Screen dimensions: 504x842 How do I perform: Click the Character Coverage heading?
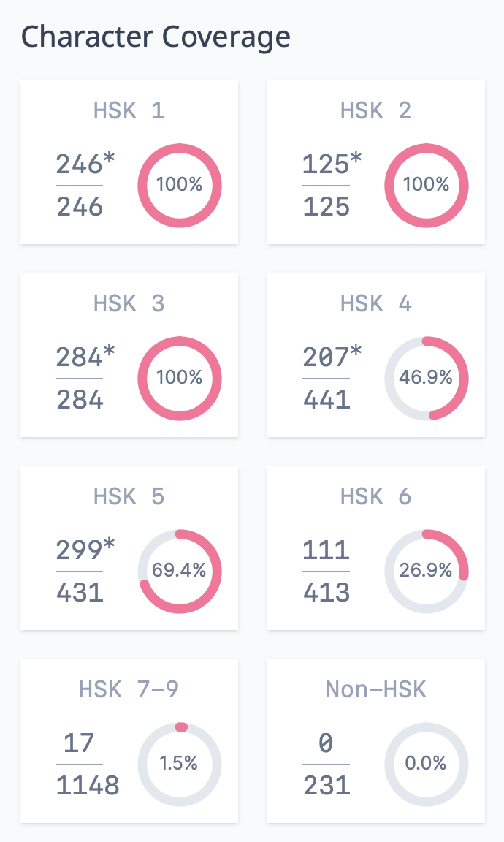point(156,38)
